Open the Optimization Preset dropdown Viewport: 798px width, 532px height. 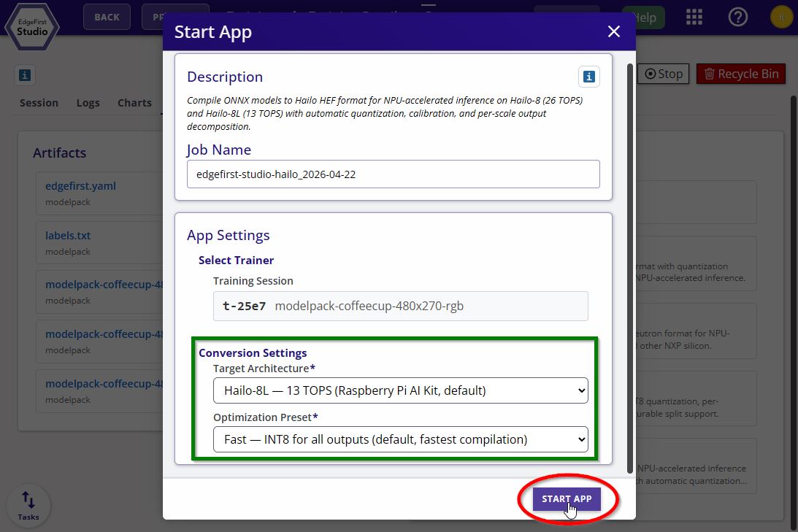[x=401, y=439]
